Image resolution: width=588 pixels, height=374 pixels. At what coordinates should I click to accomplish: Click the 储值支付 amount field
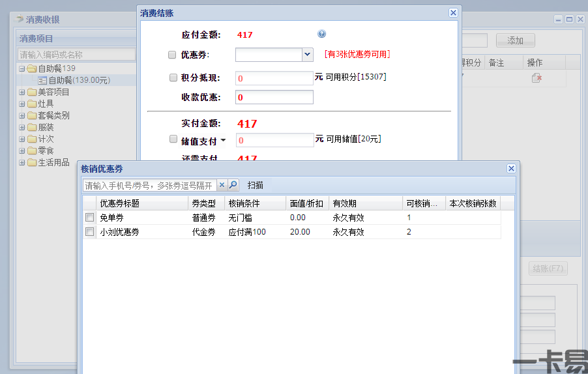275,140
